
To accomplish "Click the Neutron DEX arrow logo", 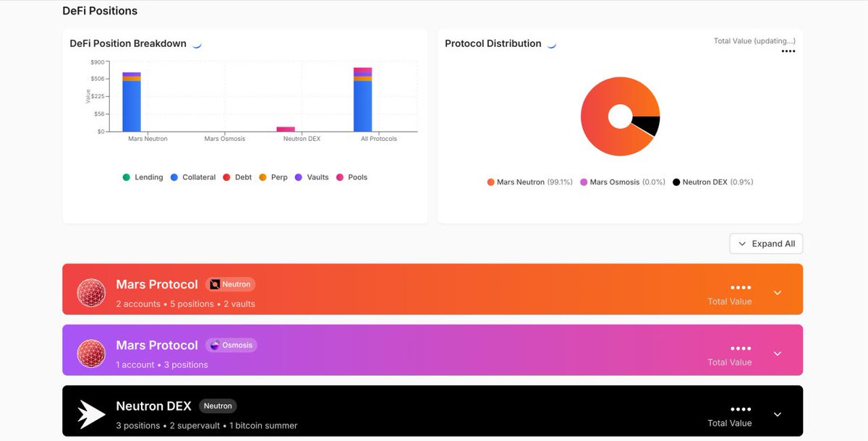I will (x=92, y=414).
